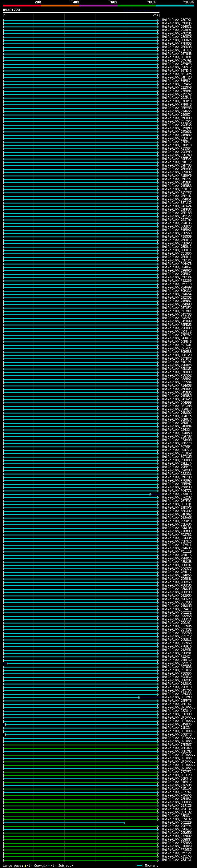Select hit label UniRef100_P00965
Viewport: 197px width, 868px height.
[x=176, y=616]
